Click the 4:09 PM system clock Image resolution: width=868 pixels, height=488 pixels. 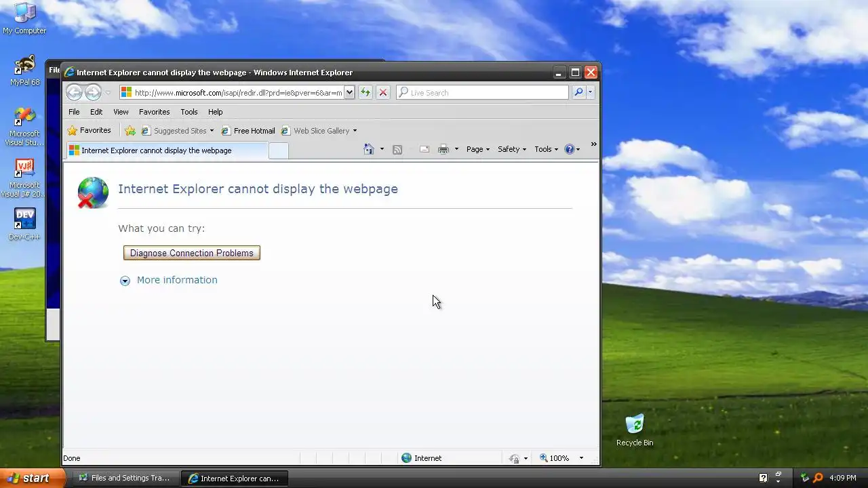tap(843, 478)
